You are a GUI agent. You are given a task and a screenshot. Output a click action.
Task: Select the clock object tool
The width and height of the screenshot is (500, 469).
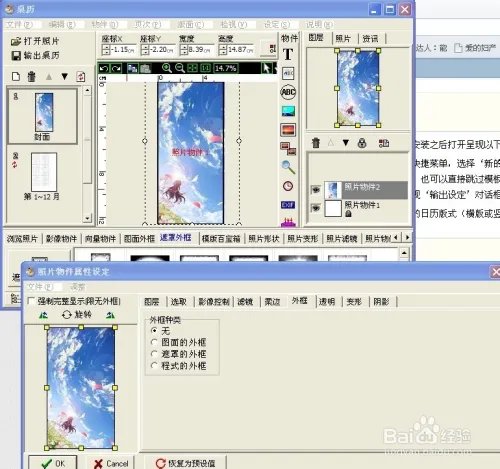288,186
